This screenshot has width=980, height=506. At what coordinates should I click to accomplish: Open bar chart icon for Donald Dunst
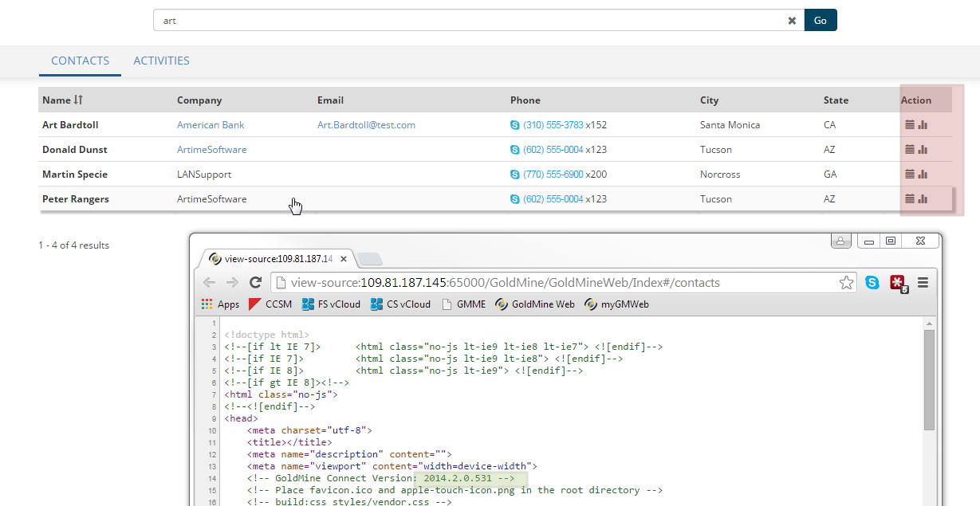(923, 150)
